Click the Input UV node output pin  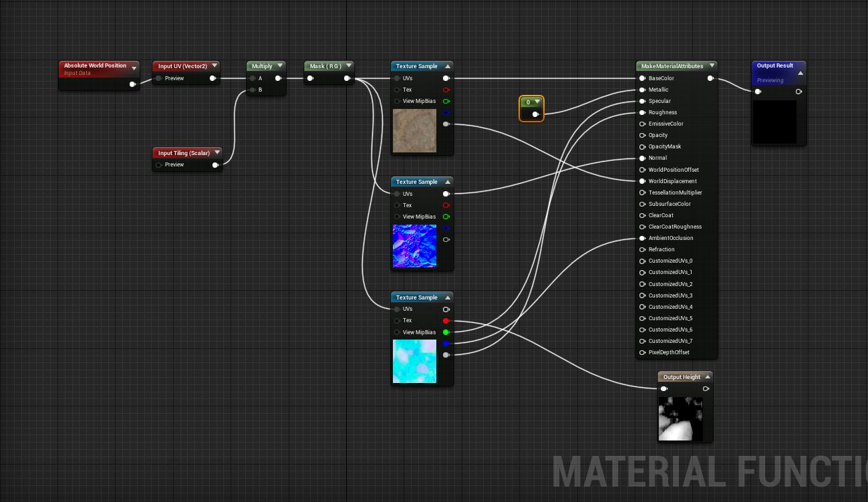(212, 78)
